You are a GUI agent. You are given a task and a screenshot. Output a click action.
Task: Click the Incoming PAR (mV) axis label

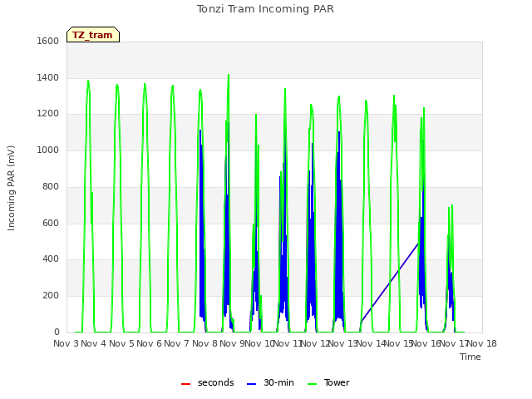[11, 189]
